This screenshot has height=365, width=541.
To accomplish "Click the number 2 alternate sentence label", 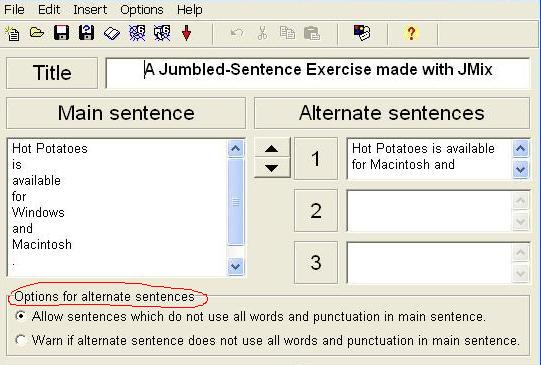I will [x=316, y=211].
